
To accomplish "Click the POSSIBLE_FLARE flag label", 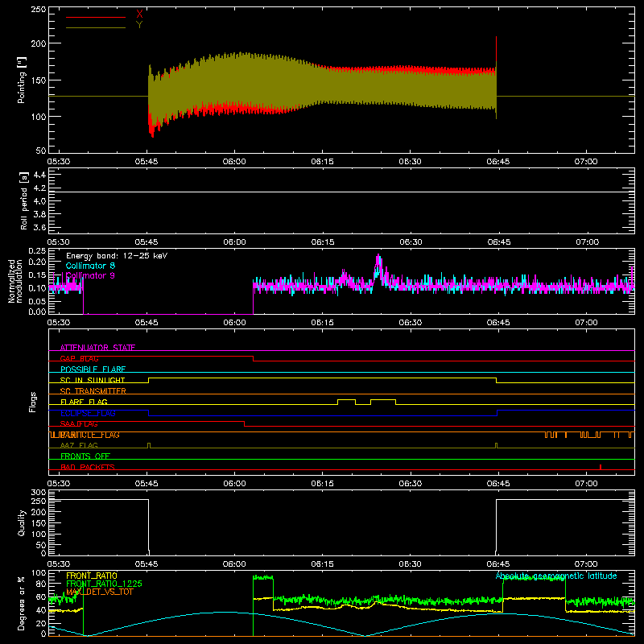I will pyautogui.click(x=93, y=369).
